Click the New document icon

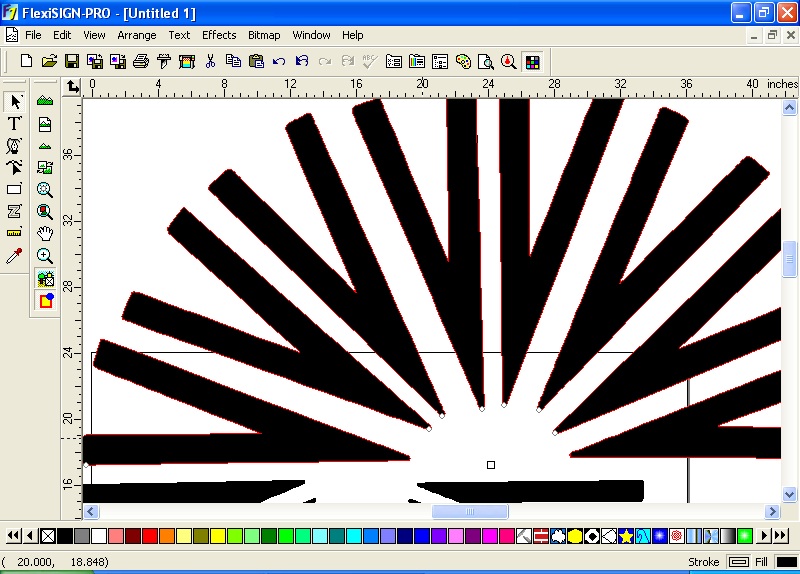(x=26, y=62)
